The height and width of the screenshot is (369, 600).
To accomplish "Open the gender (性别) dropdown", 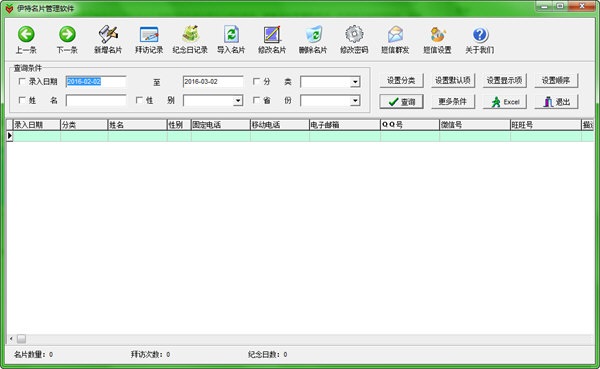I will 238,101.
